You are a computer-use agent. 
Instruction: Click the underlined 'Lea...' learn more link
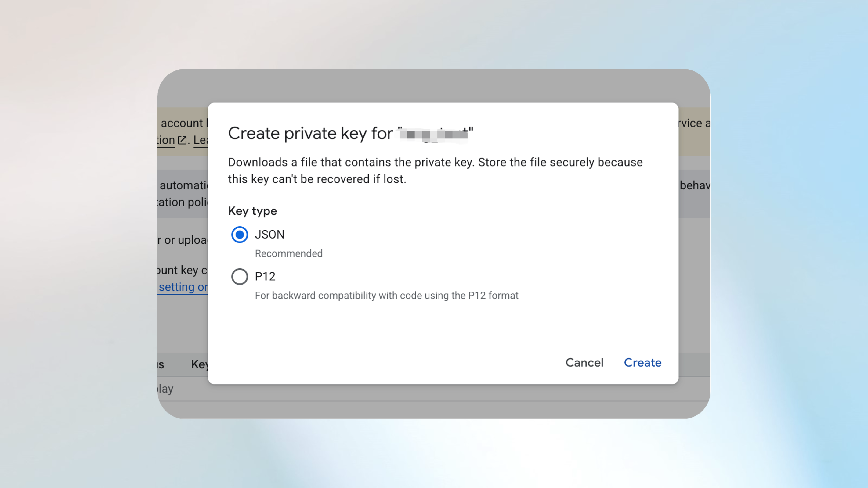(x=201, y=140)
